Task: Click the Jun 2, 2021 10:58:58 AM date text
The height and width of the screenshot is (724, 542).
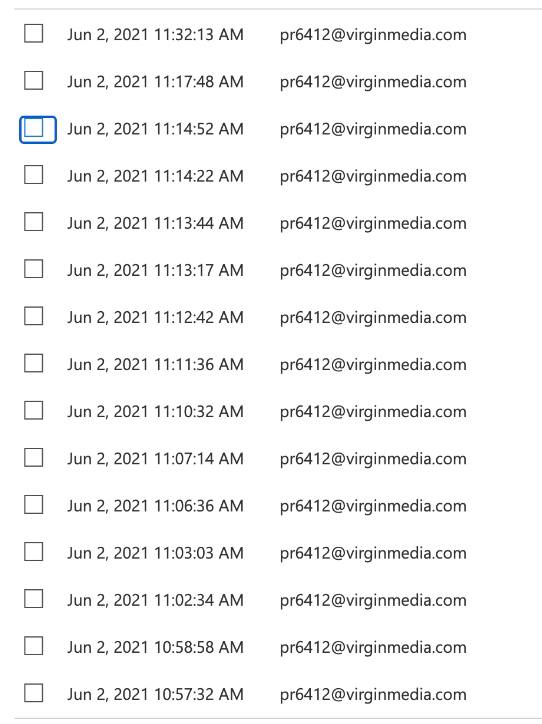Action: [155, 647]
